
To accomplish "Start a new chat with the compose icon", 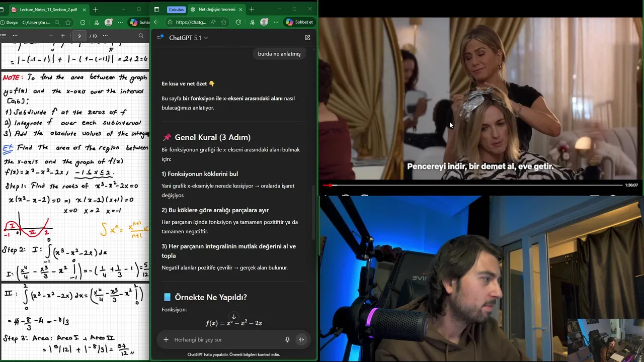I will [307, 37].
